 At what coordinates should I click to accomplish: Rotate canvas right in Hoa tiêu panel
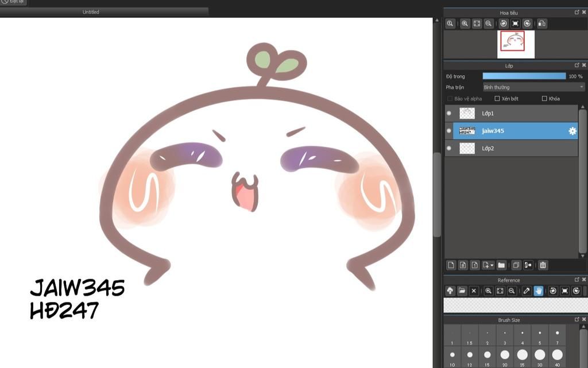click(x=527, y=24)
